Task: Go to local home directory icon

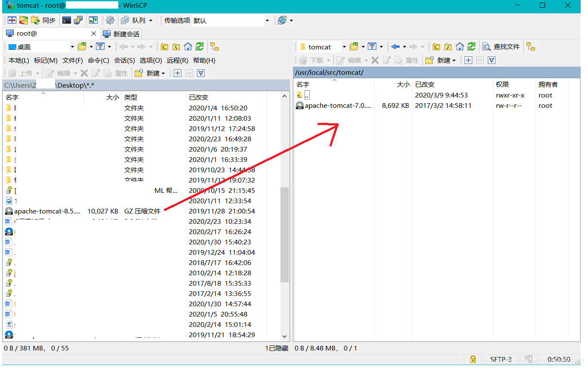Action: (x=188, y=47)
